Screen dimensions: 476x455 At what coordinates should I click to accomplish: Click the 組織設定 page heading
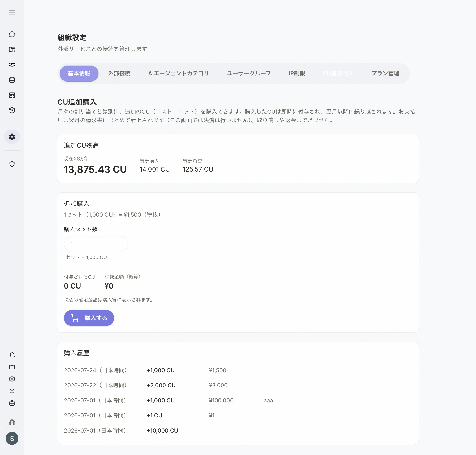coord(72,38)
